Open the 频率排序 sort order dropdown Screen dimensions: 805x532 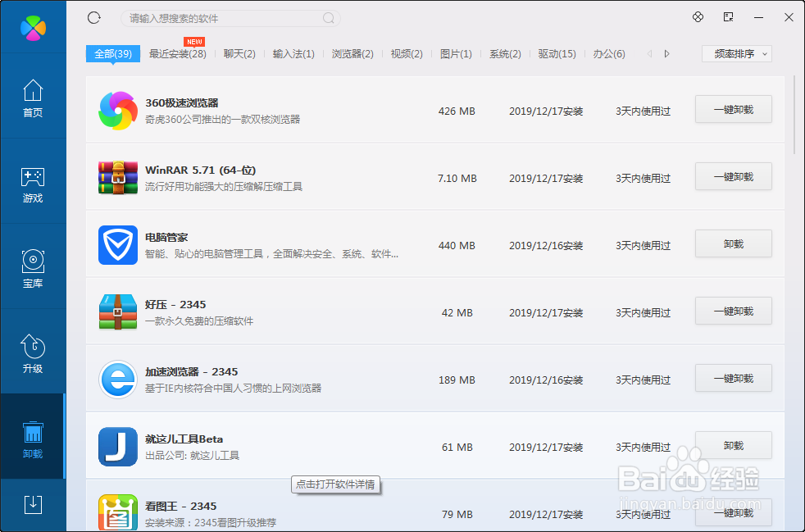click(x=735, y=53)
